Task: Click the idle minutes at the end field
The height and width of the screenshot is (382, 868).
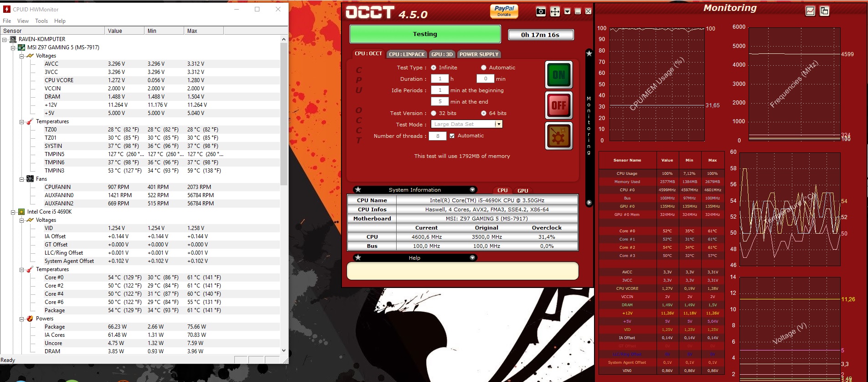Action: click(439, 102)
